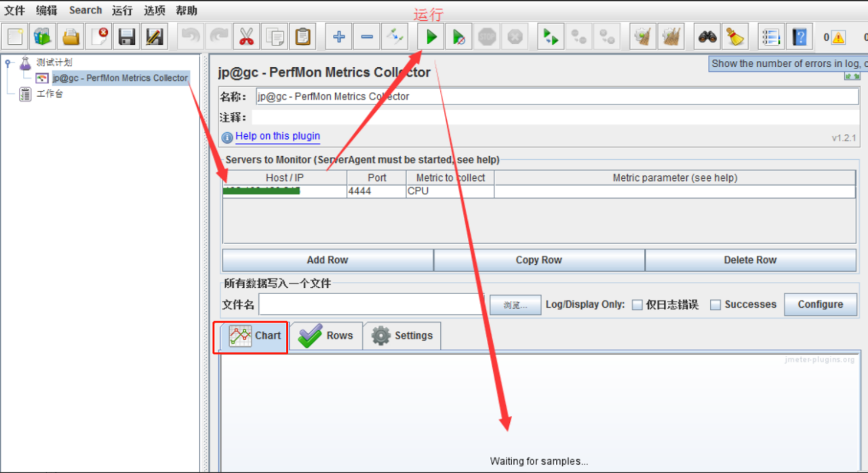
Task: Start the test with green play icon
Action: 431,37
